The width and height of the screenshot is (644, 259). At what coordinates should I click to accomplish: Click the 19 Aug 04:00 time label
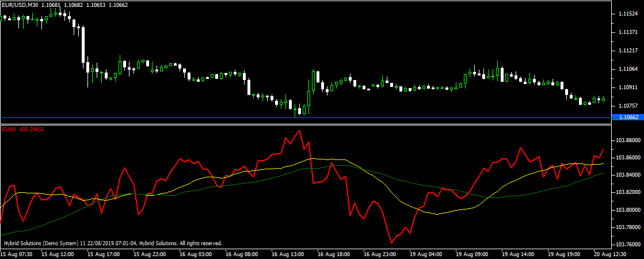(x=427, y=254)
